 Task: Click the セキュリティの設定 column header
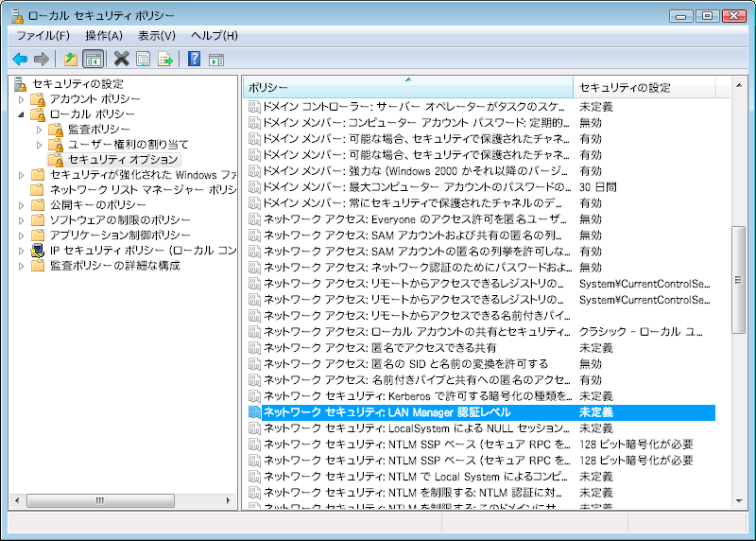coord(643,87)
